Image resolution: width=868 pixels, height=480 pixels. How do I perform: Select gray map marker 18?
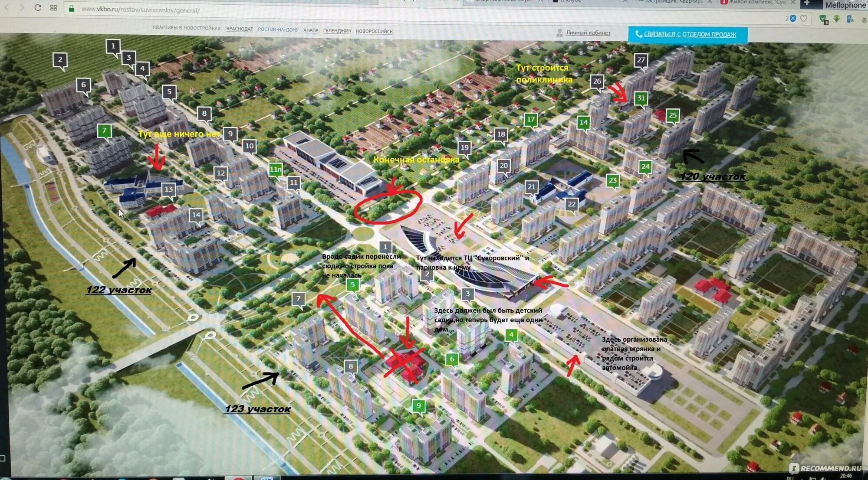[x=501, y=135]
